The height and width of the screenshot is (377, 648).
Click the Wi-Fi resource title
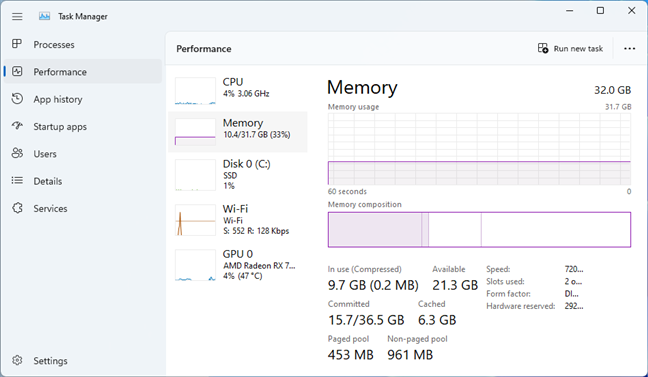[235, 209]
